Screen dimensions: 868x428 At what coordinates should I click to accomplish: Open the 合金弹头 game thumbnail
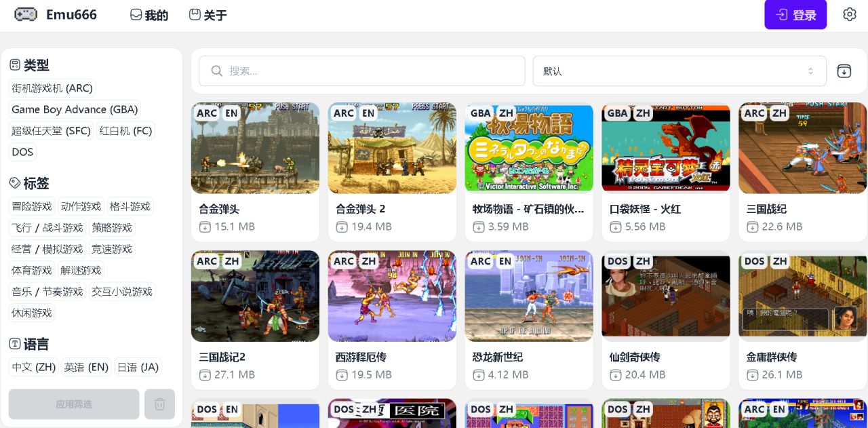pyautogui.click(x=255, y=148)
